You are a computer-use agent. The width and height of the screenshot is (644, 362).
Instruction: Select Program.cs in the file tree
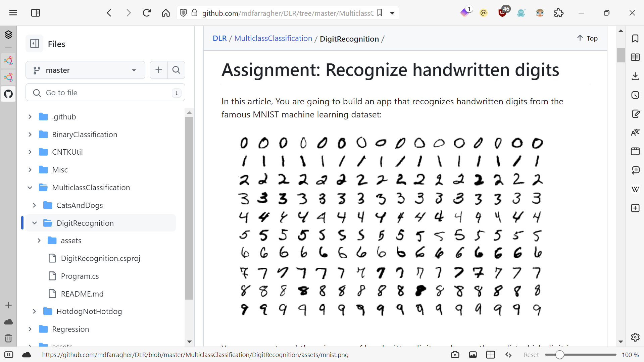pyautogui.click(x=80, y=276)
